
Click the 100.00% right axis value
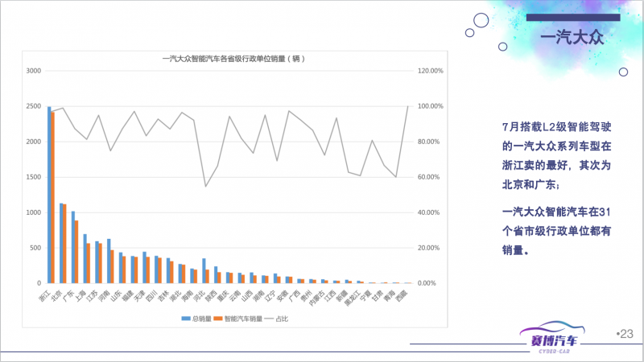pos(431,106)
